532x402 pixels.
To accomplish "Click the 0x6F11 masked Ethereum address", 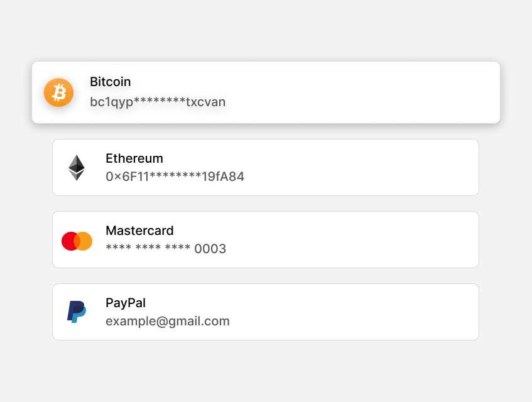I will coord(175,177).
